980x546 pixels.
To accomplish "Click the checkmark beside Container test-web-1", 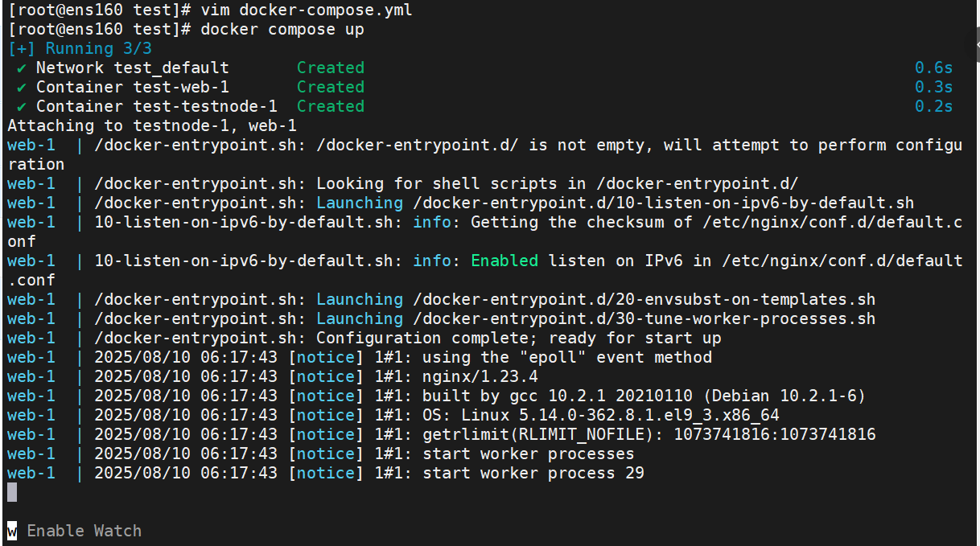I will [x=22, y=87].
